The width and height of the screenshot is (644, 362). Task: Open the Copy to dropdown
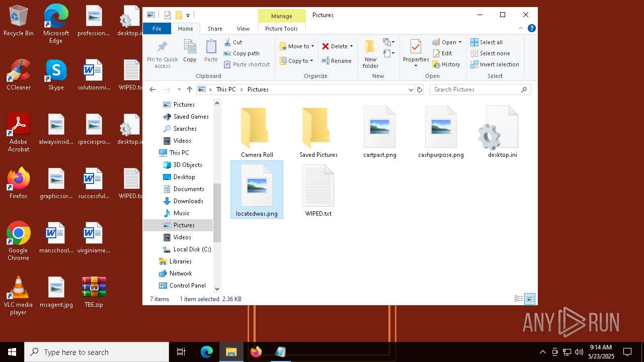297,61
